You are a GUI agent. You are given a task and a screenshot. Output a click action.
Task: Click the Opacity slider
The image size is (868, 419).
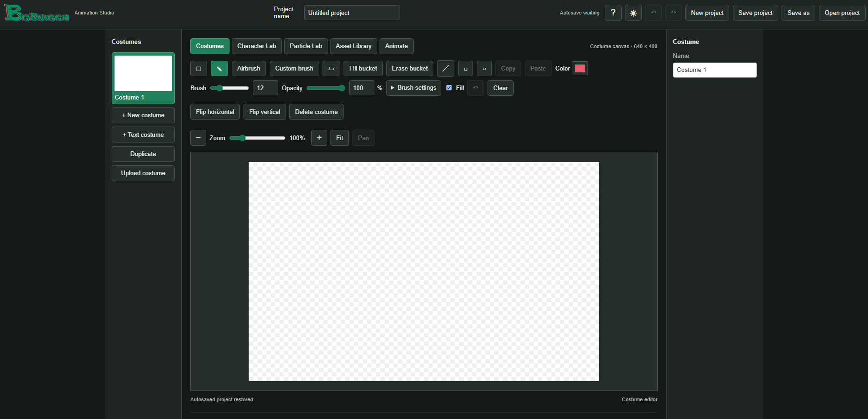click(x=326, y=88)
